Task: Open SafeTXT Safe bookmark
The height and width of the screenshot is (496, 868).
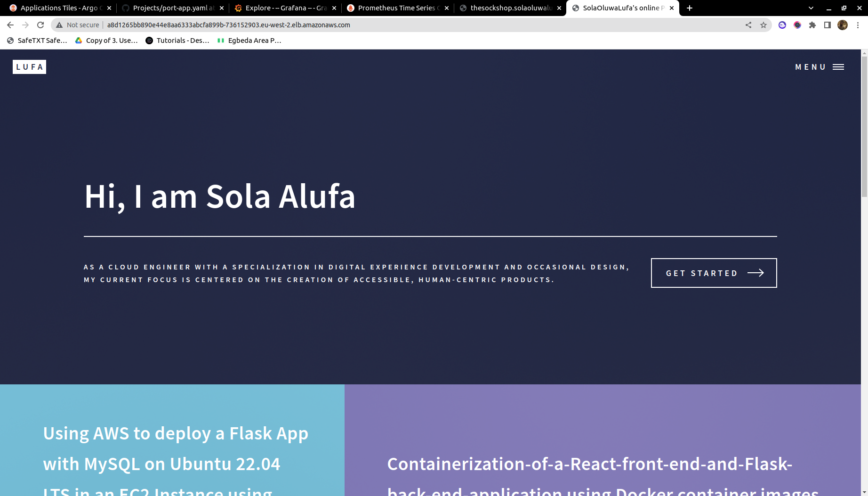Action: point(37,41)
